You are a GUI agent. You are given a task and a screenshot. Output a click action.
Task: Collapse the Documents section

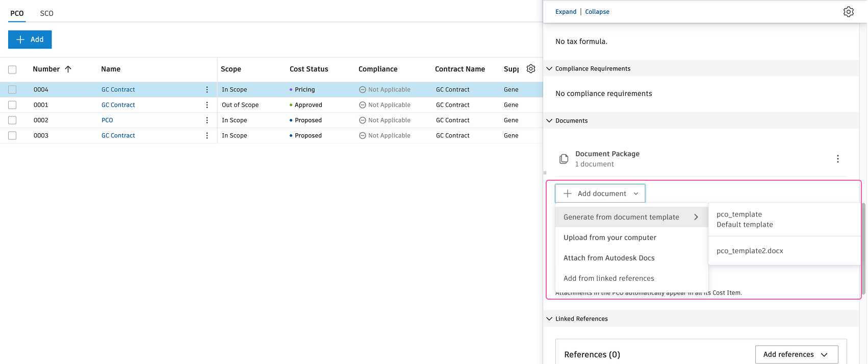549,120
